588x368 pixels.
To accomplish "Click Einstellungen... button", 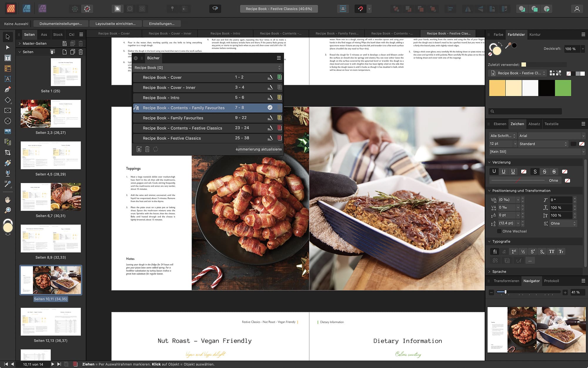I will point(162,24).
